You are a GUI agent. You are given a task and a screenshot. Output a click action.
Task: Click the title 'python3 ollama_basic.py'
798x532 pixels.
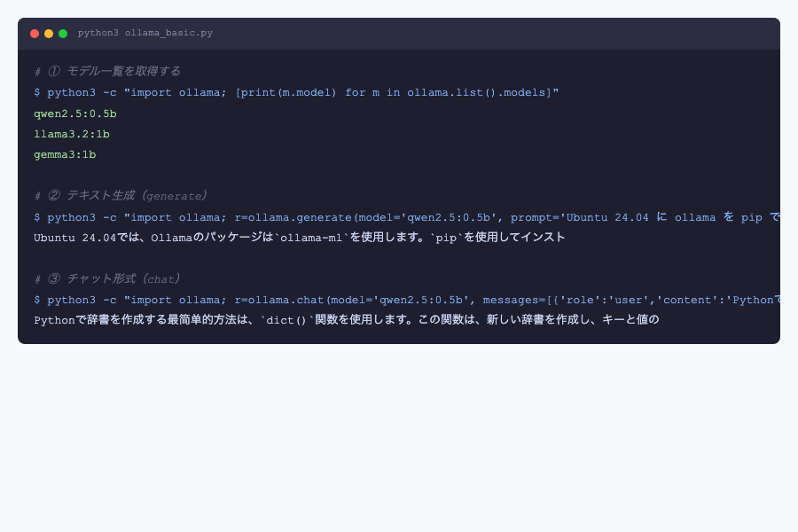point(145,33)
